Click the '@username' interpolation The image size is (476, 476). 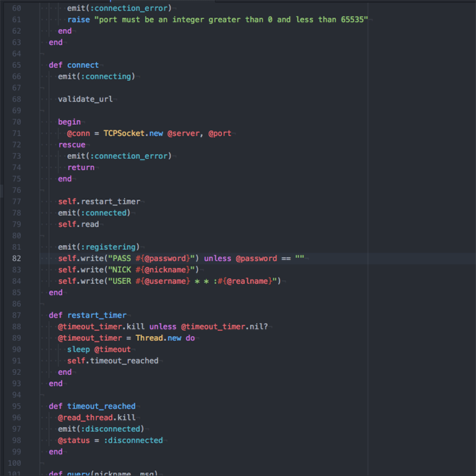tap(163, 281)
